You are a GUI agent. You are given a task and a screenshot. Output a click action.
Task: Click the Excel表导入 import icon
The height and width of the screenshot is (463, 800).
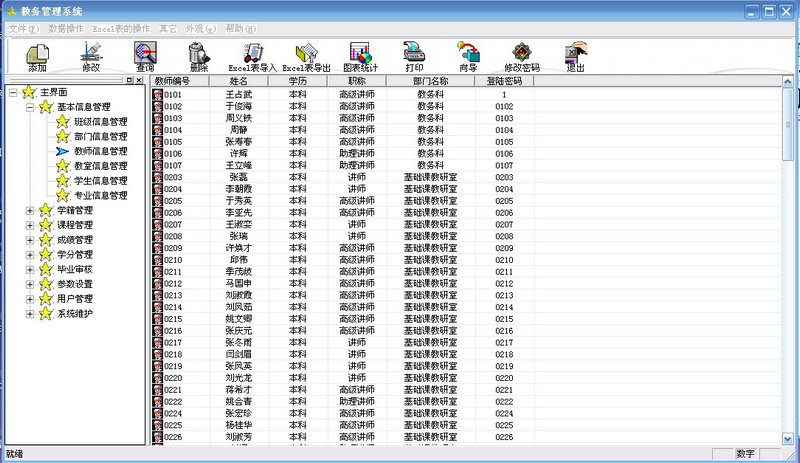click(252, 53)
